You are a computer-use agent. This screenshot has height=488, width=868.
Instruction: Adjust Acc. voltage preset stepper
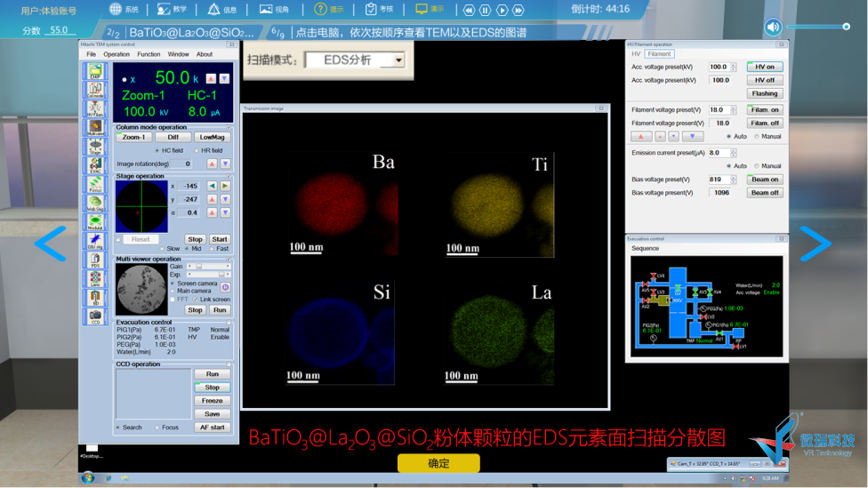pos(734,67)
